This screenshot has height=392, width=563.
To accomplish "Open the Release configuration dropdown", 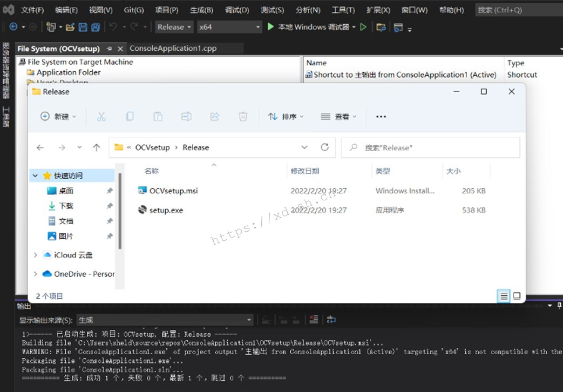I will (174, 26).
